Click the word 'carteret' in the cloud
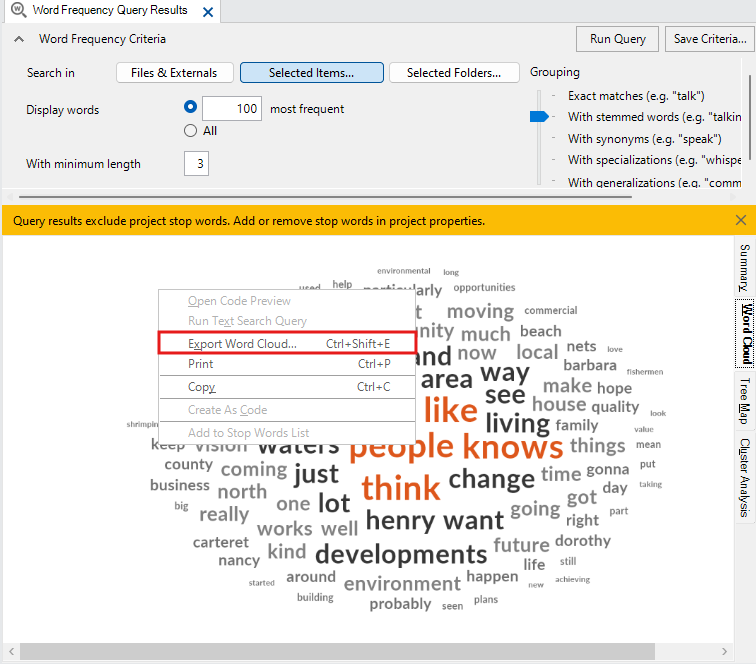756x664 pixels. 221,542
